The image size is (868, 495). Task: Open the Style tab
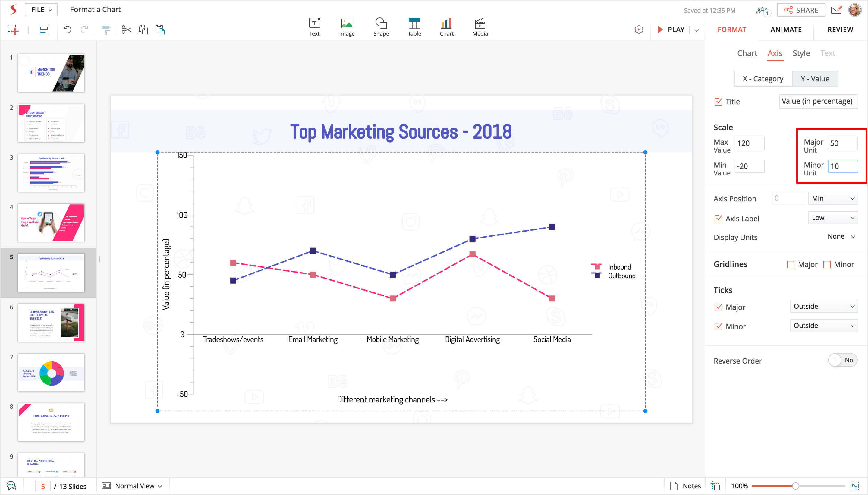coord(801,53)
